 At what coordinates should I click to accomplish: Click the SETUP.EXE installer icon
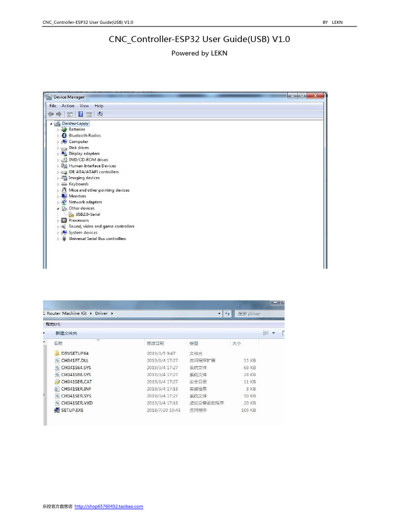click(x=57, y=410)
